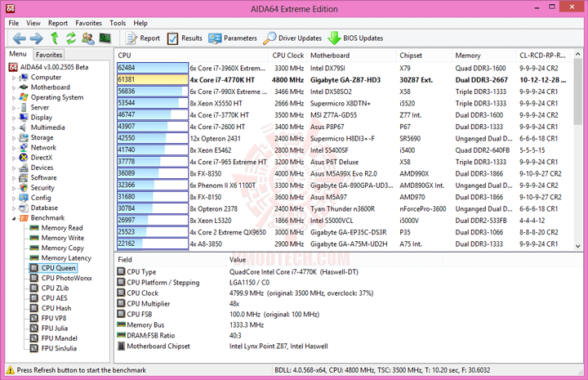Click the results list scroll down arrow
588x380 pixels.
coord(578,247)
